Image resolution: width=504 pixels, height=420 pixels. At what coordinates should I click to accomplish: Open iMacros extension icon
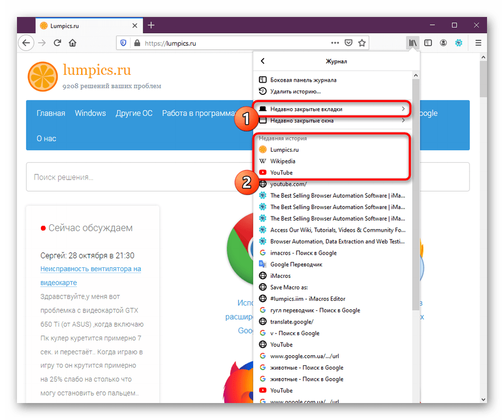tap(459, 43)
